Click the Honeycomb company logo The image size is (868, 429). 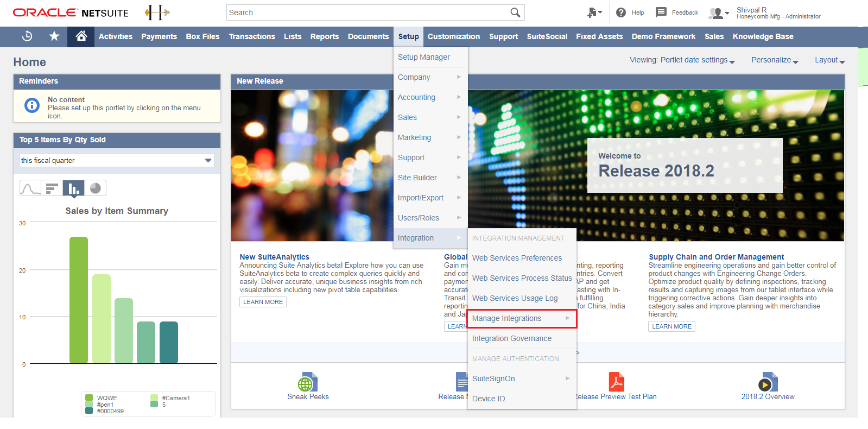point(157,12)
